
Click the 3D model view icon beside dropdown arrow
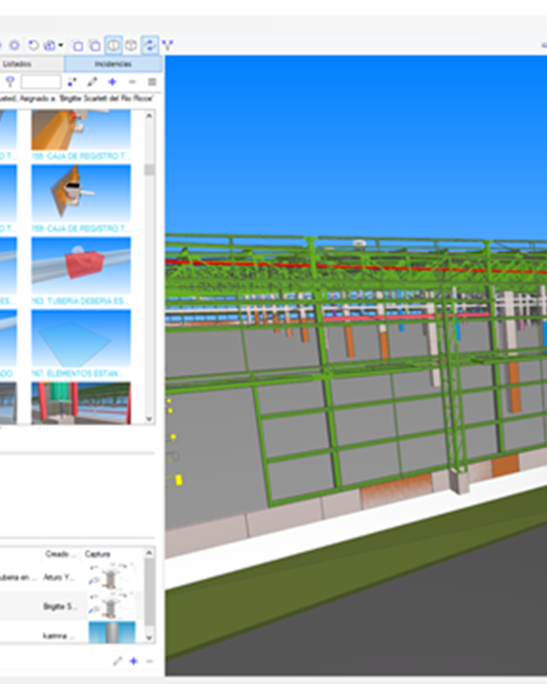click(50, 45)
